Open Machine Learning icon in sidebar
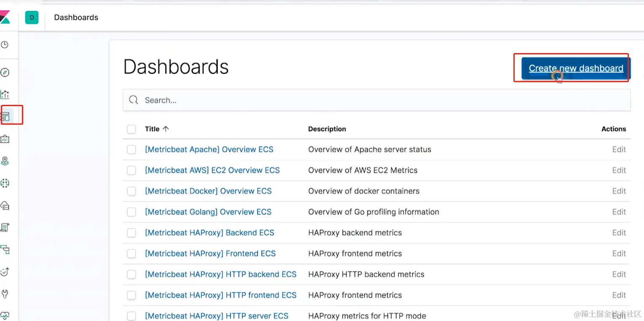Viewport: 644px width, 321px height. pos(5,183)
